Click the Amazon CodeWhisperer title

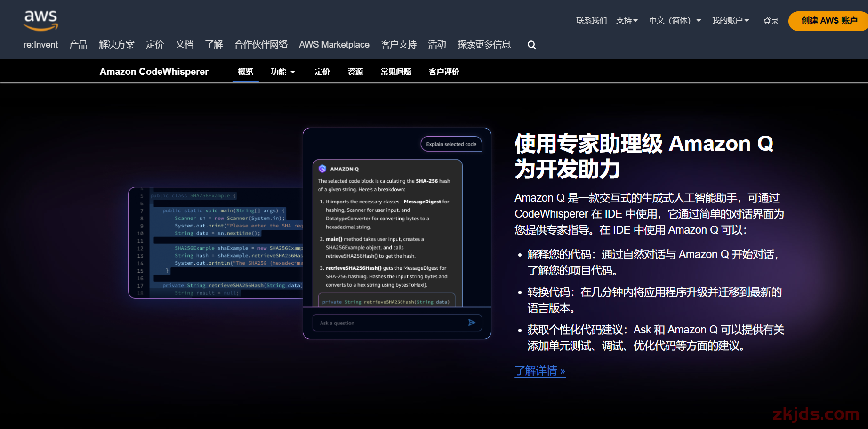pos(154,72)
